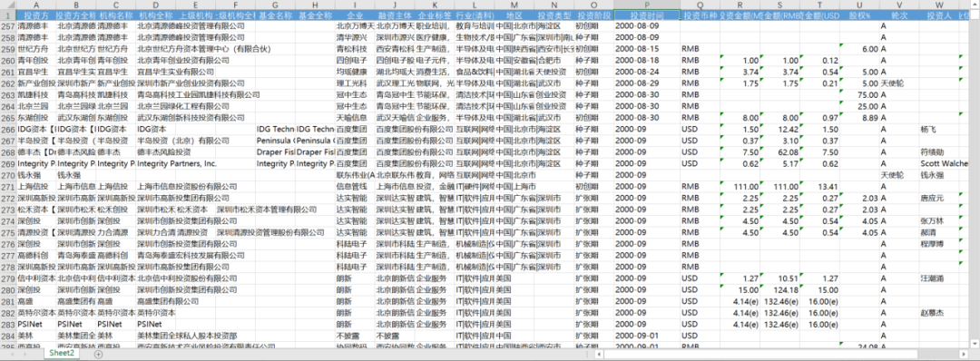The height and width of the screenshot is (361, 980).
Task: Select the 8.89 equity cell
Action: coord(859,117)
